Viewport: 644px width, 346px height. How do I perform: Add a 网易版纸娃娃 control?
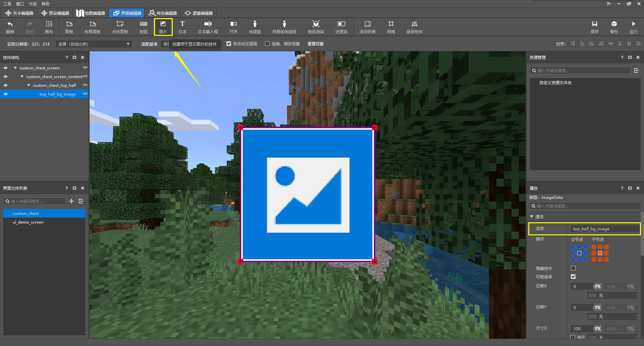click(x=284, y=27)
